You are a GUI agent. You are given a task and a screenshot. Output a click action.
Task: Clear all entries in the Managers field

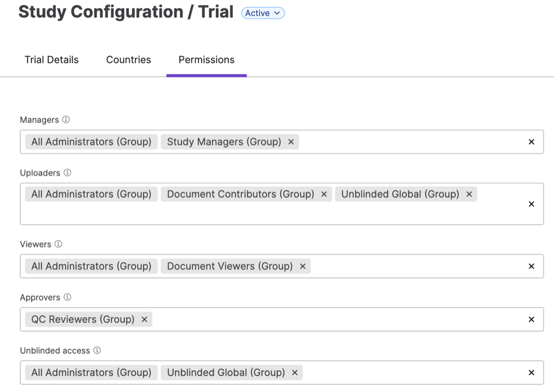coord(531,142)
